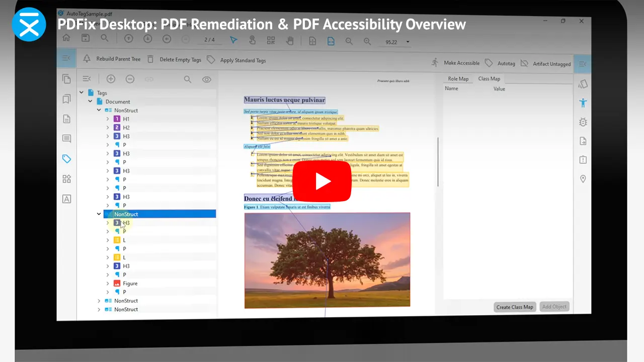The height and width of the screenshot is (362, 644).
Task: Click the Create Class Map button
Action: [x=515, y=307]
